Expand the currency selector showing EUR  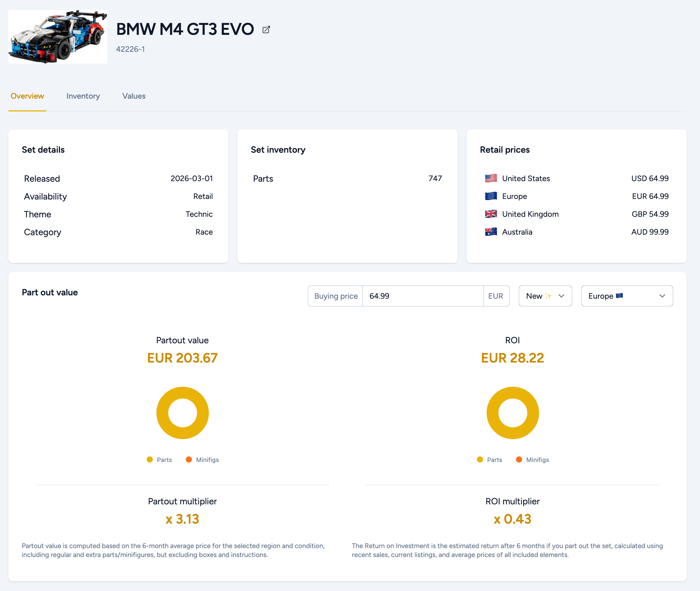tap(496, 296)
